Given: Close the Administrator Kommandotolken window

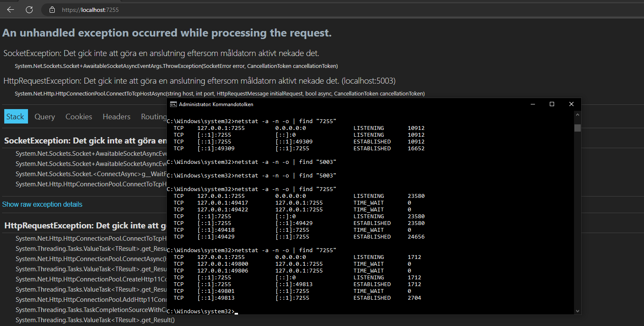Looking at the screenshot, I should (x=571, y=104).
